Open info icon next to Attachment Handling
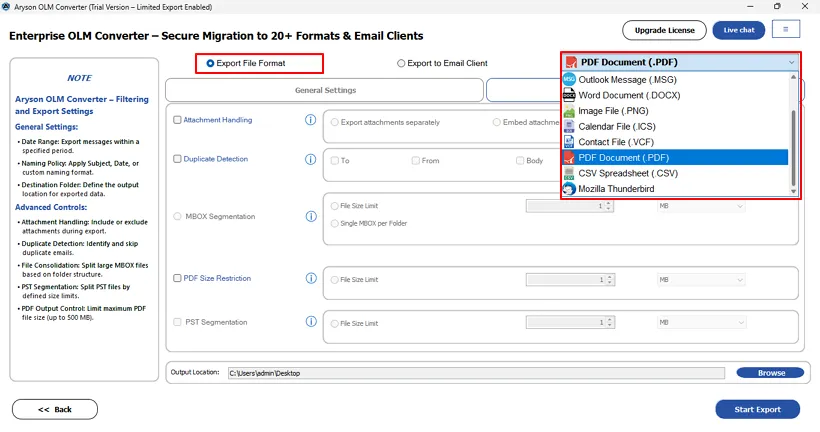The image size is (820, 432). pos(311,120)
